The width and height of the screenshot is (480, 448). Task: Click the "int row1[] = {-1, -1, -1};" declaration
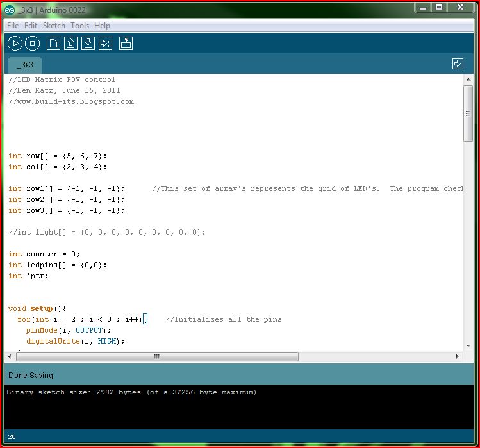67,188
